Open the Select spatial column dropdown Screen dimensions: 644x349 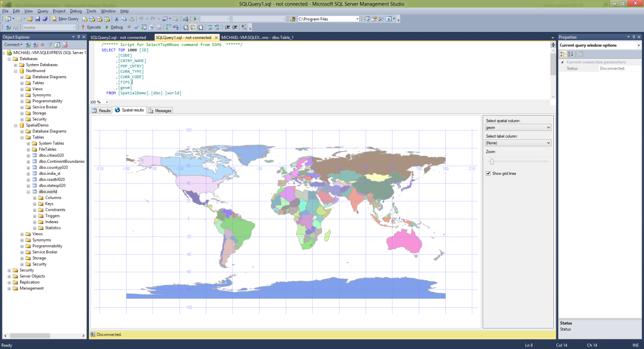(x=518, y=127)
